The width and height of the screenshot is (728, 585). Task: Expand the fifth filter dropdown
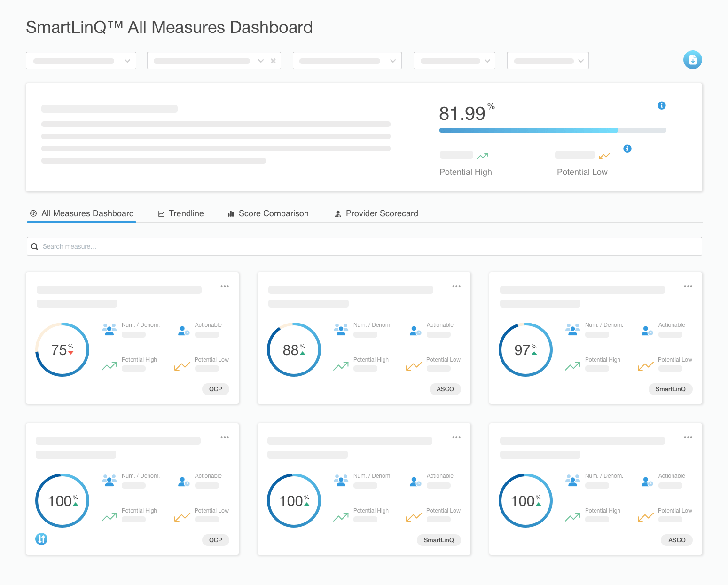(x=548, y=61)
